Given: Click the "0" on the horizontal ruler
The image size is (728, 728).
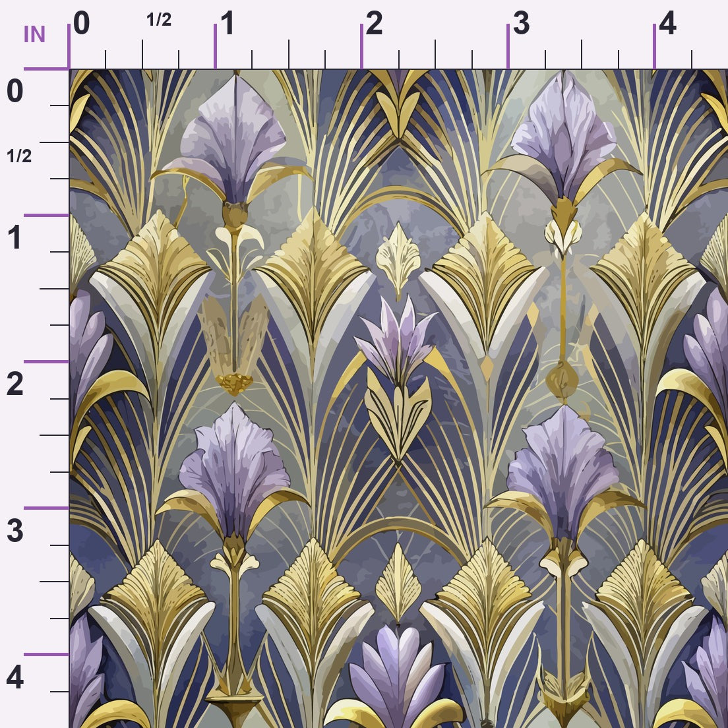Looking at the screenshot, I should (81, 23).
